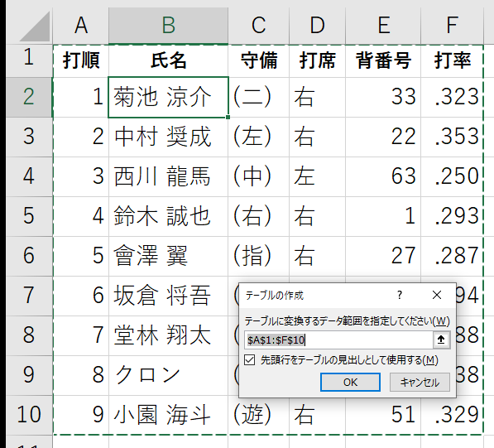Click the select-all corner triangle
The width and height of the screenshot is (494, 448).
pyautogui.click(x=36, y=26)
